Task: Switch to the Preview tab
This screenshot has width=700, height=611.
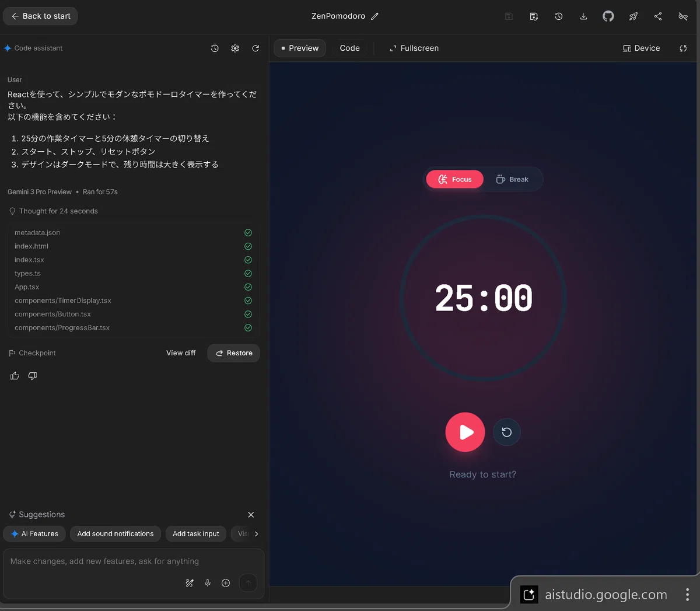Action: click(300, 48)
